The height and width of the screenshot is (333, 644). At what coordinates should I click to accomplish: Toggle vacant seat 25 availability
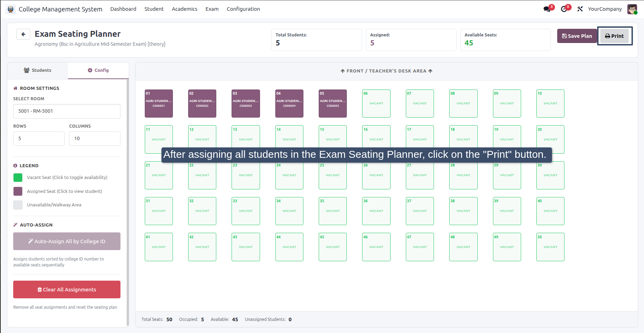coord(333,175)
